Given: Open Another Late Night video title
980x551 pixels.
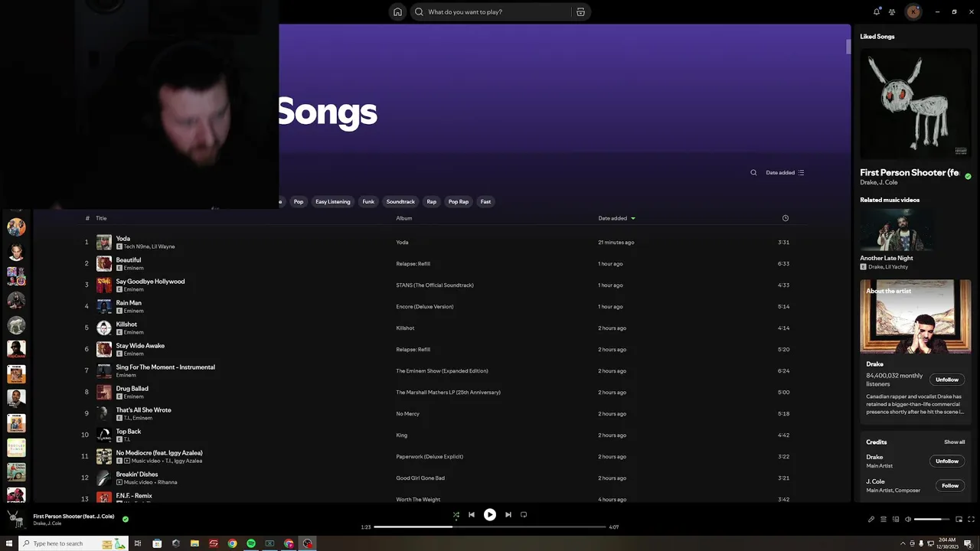Looking at the screenshot, I should [887, 258].
